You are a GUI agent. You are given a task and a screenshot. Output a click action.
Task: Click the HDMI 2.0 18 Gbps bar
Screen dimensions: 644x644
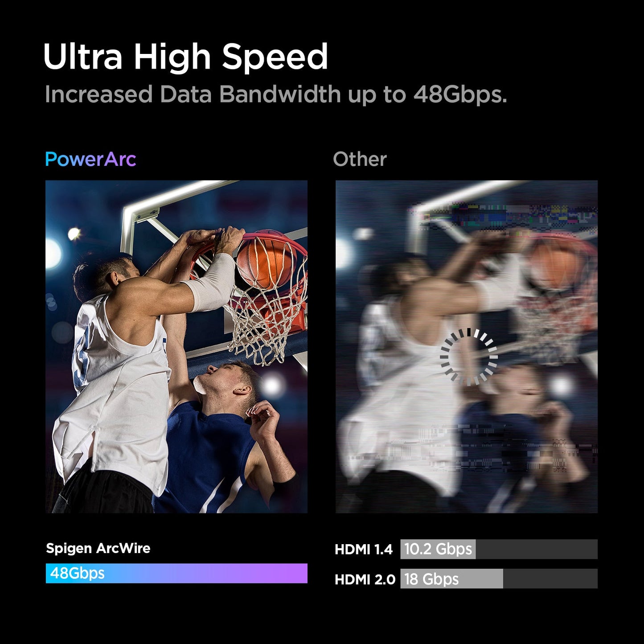tap(499, 578)
